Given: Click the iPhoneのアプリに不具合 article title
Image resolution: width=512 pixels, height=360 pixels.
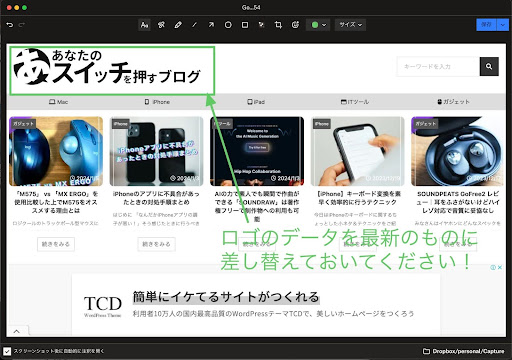Looking at the screenshot, I should 156,198.
